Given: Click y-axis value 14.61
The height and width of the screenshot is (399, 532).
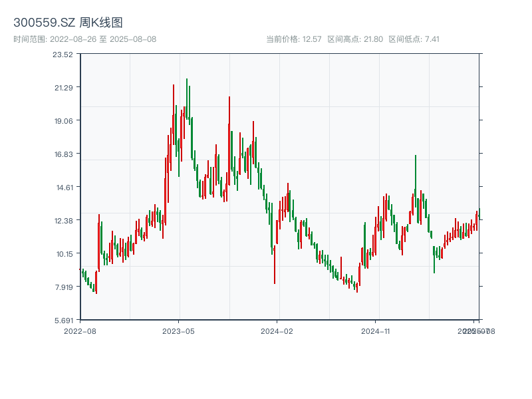Looking at the screenshot, I should click(x=65, y=188).
